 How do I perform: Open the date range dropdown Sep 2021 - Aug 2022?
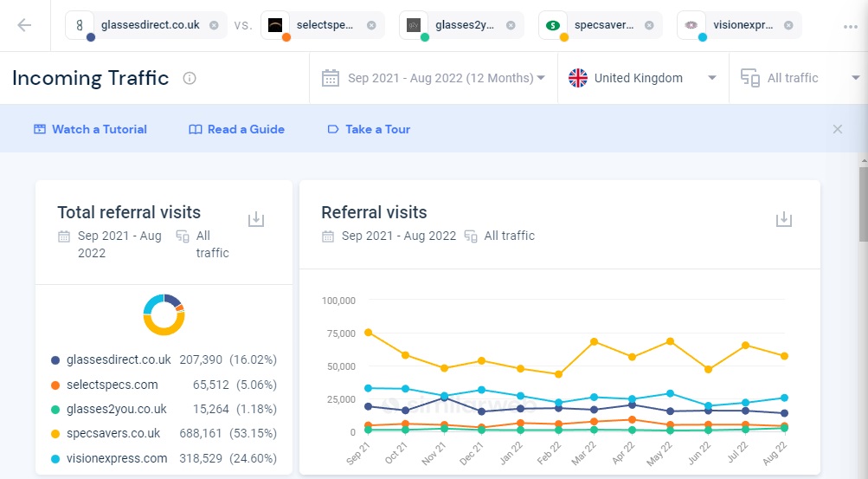pos(434,78)
